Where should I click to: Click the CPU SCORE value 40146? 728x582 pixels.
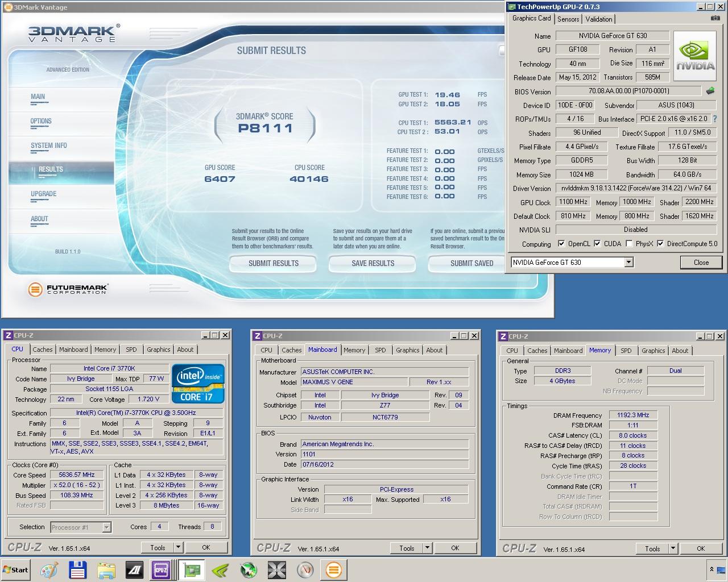309,179
